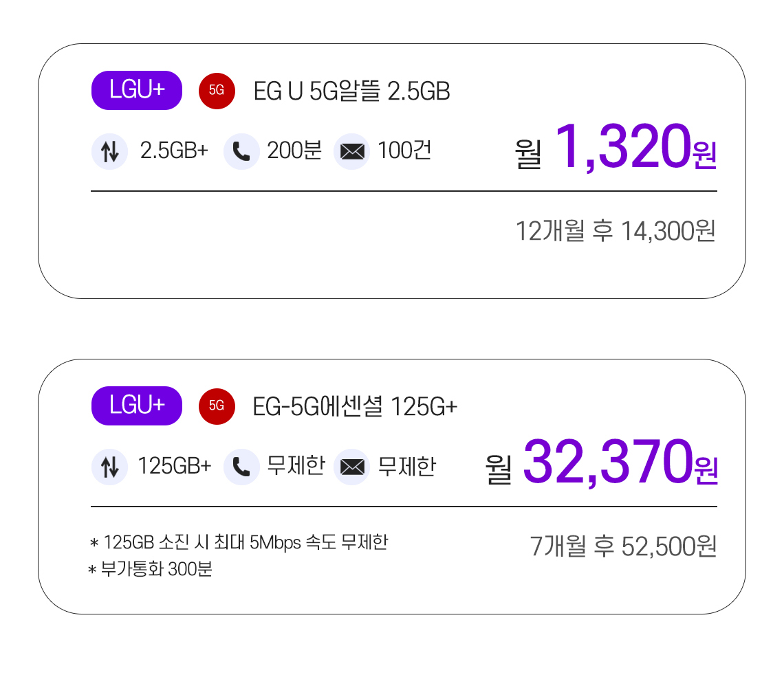Click the data arrows icon beside 2.5GB+
Viewport: 784px width, 688px height.
pos(109,151)
